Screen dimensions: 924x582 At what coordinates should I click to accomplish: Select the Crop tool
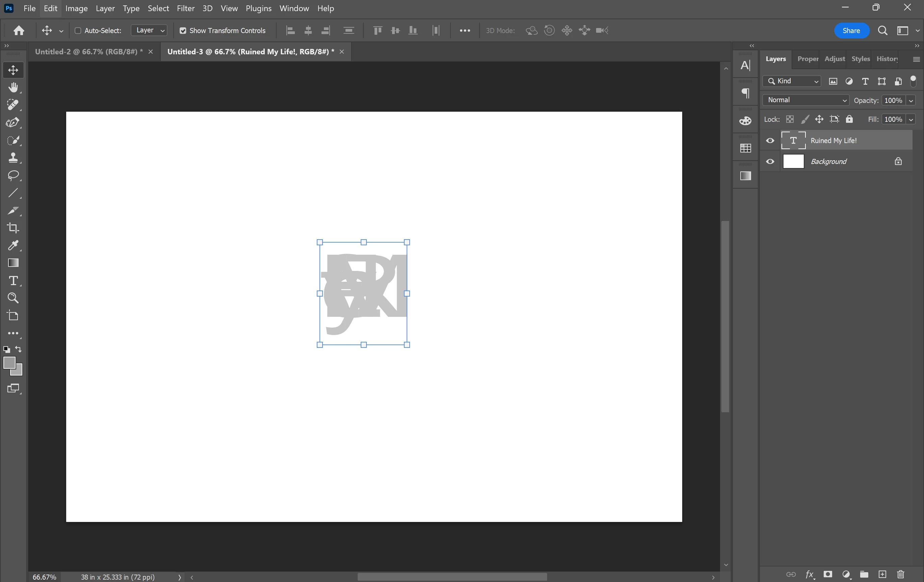[13, 228]
